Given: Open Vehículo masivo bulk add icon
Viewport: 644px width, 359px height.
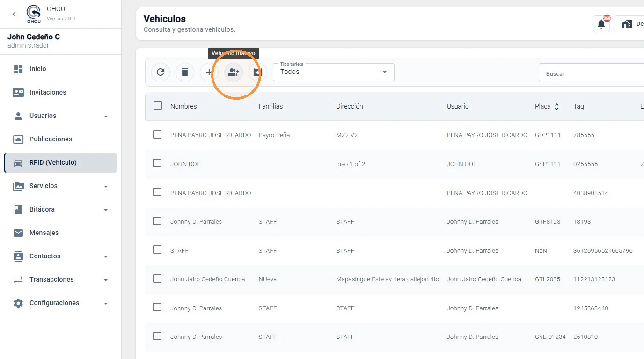Looking at the screenshot, I should (234, 72).
